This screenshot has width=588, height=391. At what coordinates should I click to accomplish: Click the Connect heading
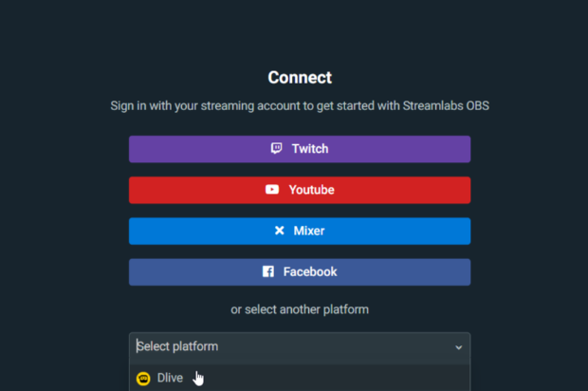pos(300,78)
